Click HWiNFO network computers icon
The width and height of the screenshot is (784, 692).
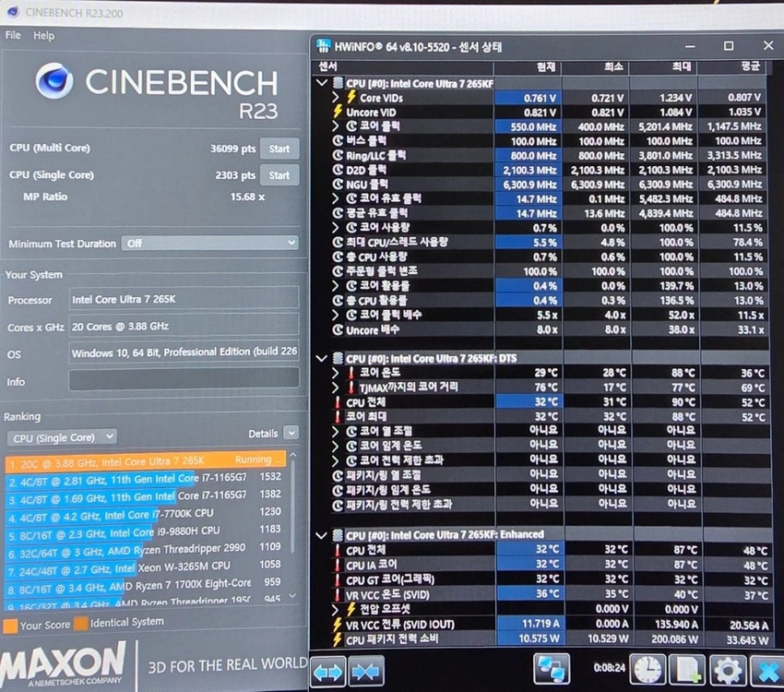pos(552,669)
